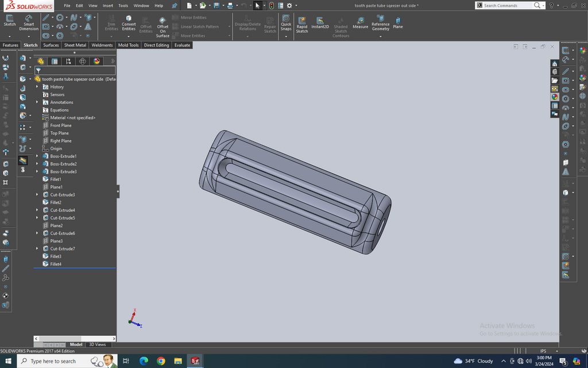588x368 pixels.
Task: Click the Save icon in top toolbar
Action: coord(216,5)
